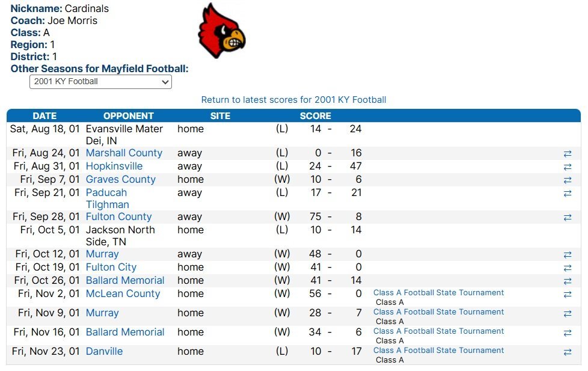Click swap icon in Hopkinsville row
Screen dimensions: 588x371
[x=568, y=167]
